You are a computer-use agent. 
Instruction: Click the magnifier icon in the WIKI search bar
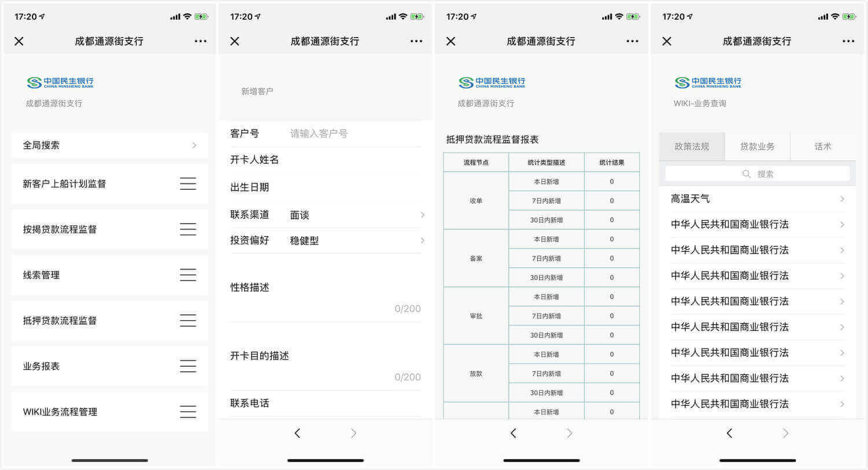point(747,174)
